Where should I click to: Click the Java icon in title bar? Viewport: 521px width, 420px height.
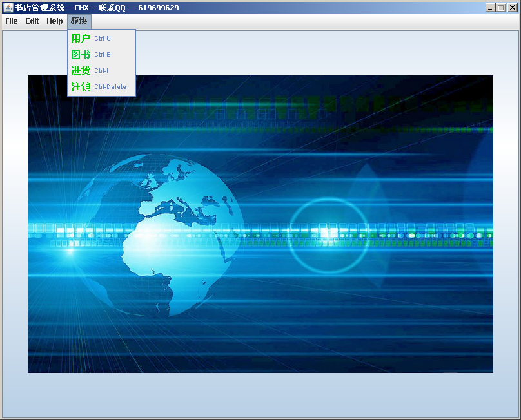(x=8, y=7)
